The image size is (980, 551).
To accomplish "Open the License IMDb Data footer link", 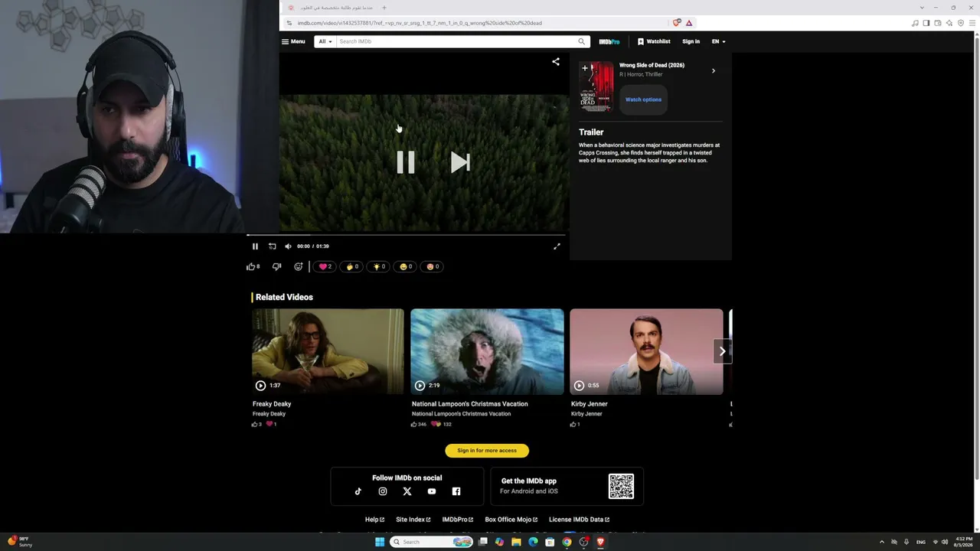I will 580,520.
